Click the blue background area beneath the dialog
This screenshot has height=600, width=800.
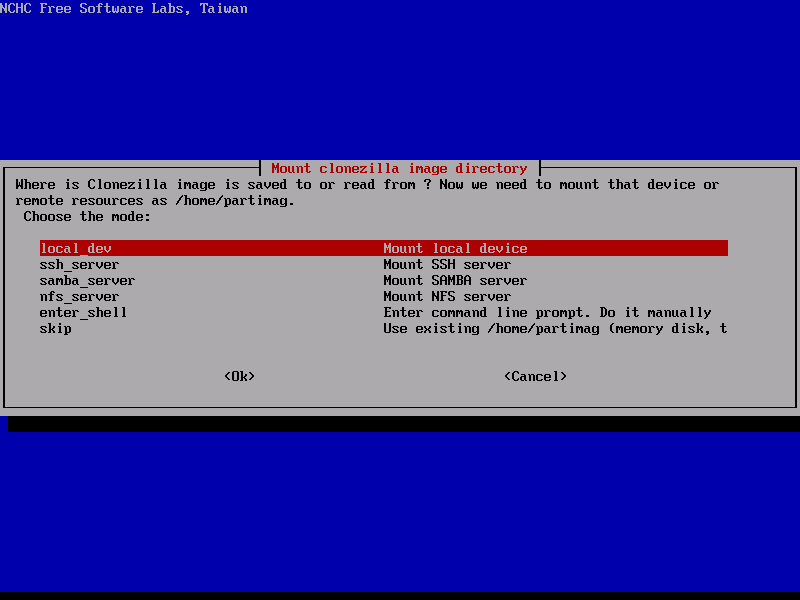click(x=400, y=510)
